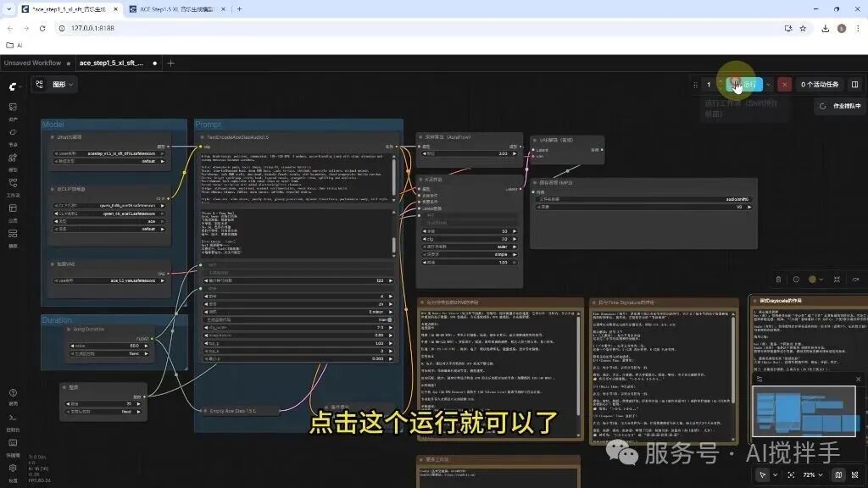Screen dimensions: 868x488
Task: Open the console terminal icon in the left sidebar
Action: click(13, 418)
